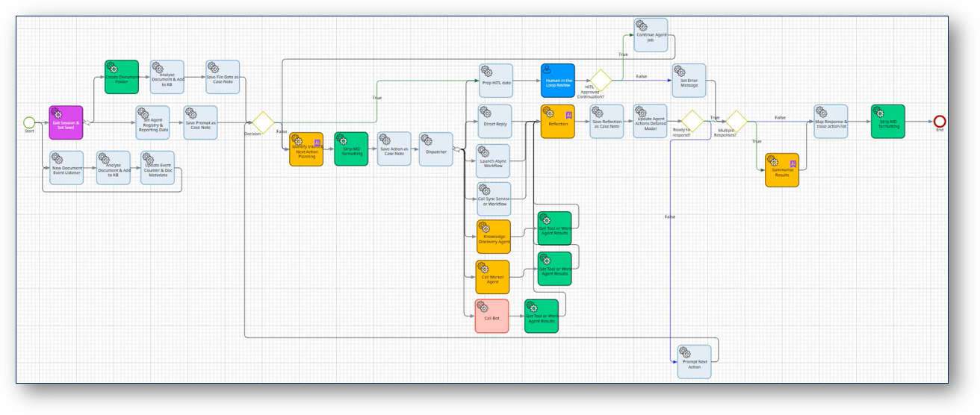Click gear icon on Create Document Folder node

tap(112, 67)
